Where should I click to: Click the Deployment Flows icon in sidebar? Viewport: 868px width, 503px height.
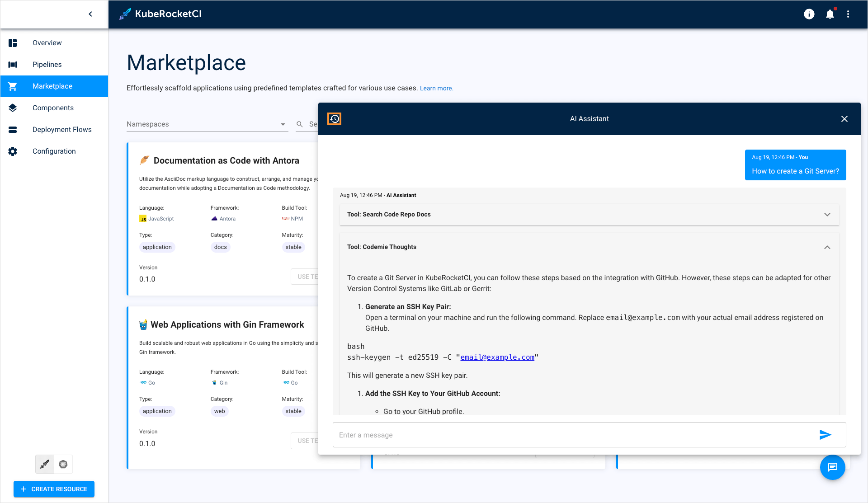[13, 129]
